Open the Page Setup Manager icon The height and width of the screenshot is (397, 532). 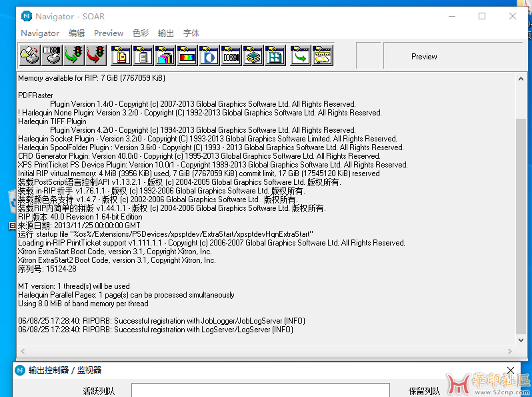point(121,55)
